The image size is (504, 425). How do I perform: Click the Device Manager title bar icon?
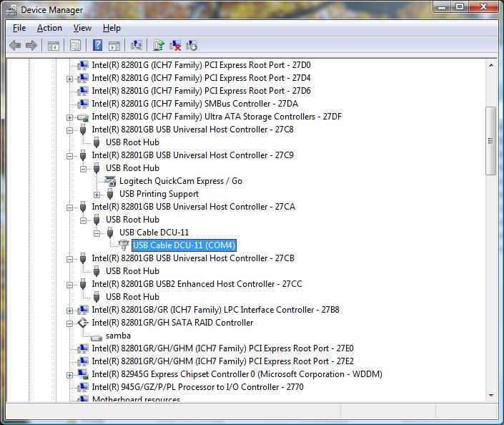coord(12,10)
